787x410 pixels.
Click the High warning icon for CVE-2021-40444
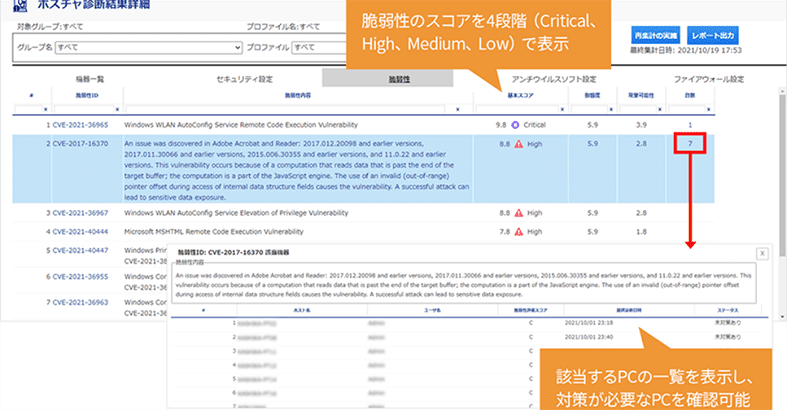[x=518, y=232]
